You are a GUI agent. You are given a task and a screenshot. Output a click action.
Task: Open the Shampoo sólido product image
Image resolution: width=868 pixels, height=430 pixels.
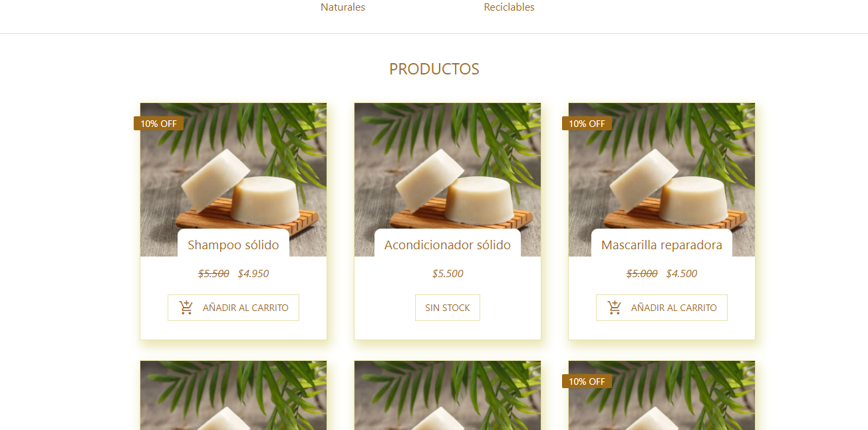(x=233, y=173)
